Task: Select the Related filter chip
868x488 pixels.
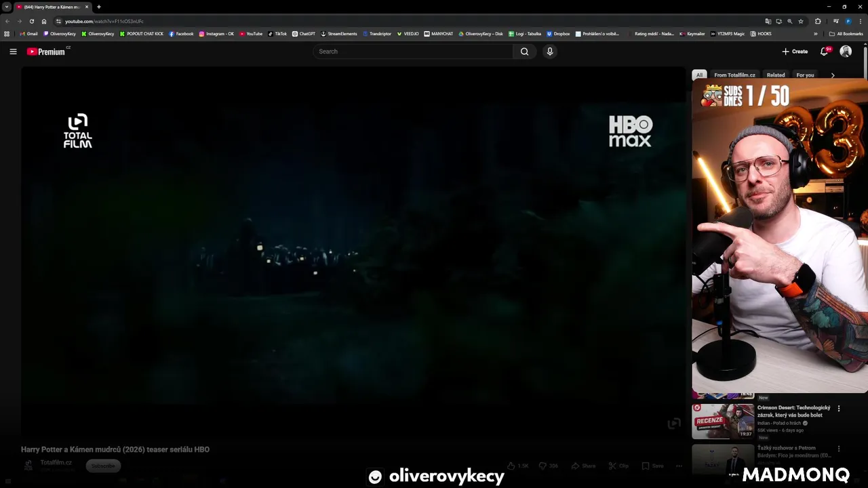Action: point(776,75)
